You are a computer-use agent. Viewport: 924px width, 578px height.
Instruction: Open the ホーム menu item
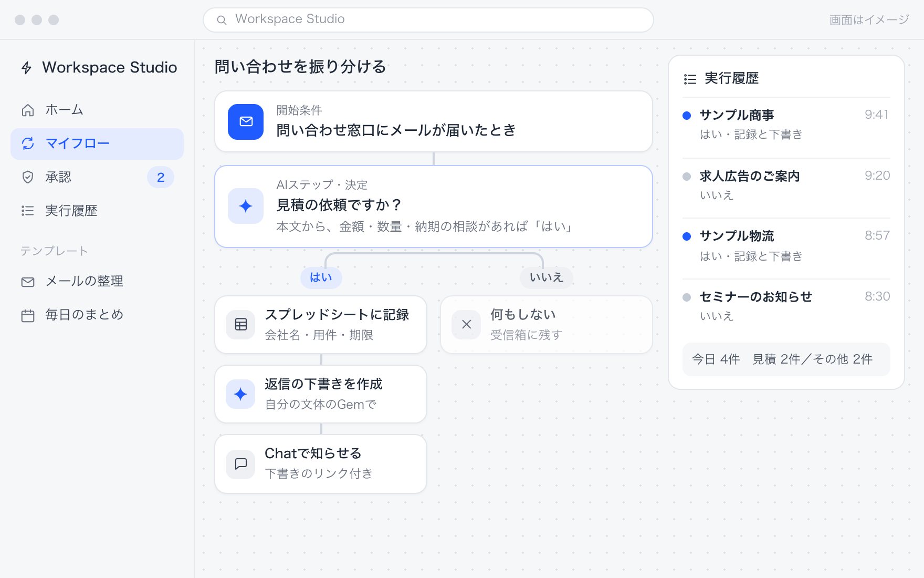click(97, 110)
